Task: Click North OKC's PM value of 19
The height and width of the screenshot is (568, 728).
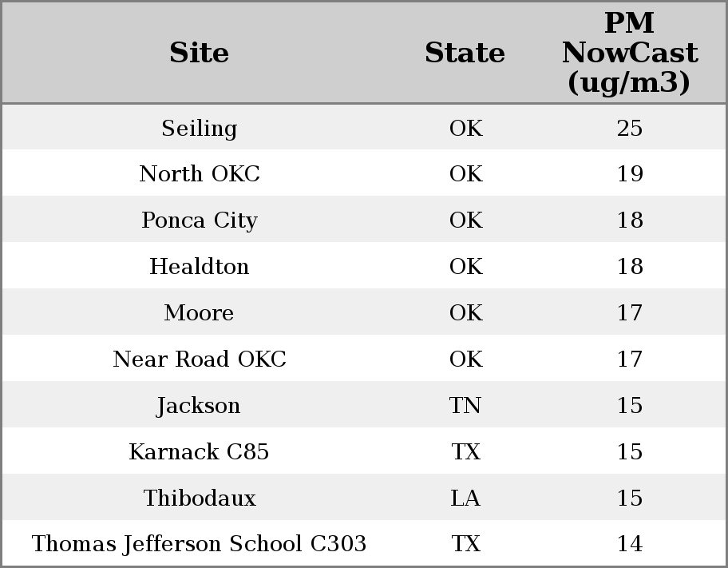Action: click(629, 174)
